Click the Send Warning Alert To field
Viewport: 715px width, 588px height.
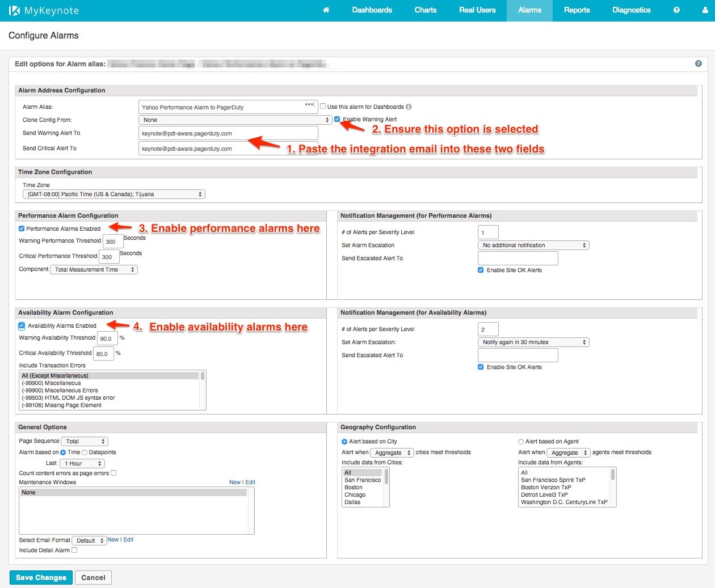pos(228,133)
